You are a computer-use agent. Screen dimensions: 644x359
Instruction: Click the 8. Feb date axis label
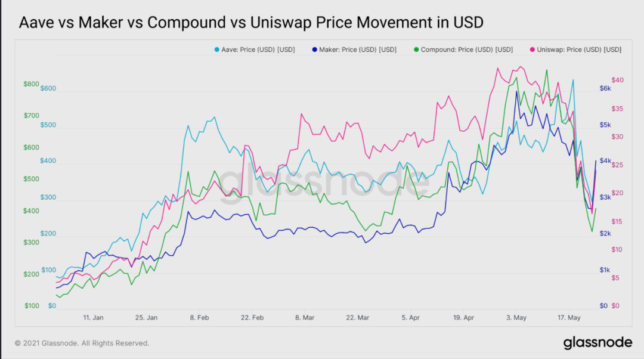click(x=199, y=317)
